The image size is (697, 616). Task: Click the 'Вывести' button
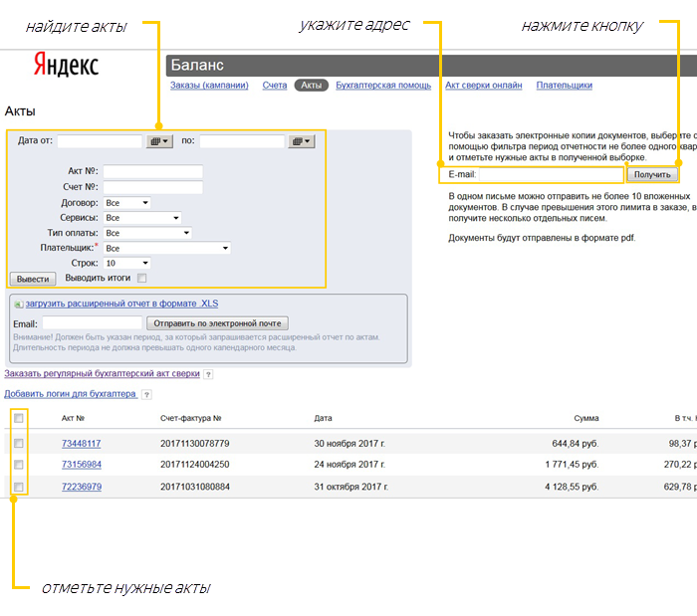click(33, 279)
